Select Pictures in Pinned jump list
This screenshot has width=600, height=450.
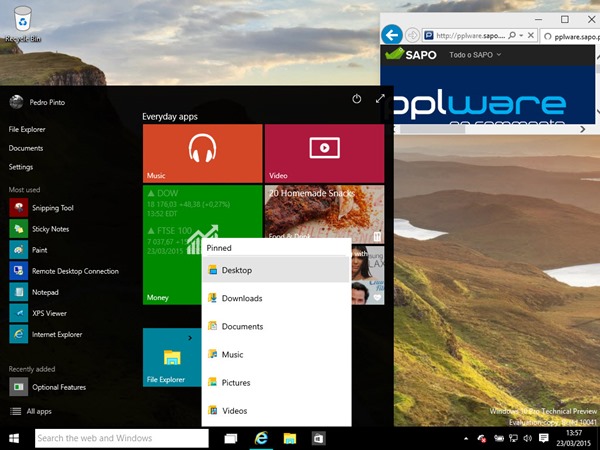(x=276, y=383)
